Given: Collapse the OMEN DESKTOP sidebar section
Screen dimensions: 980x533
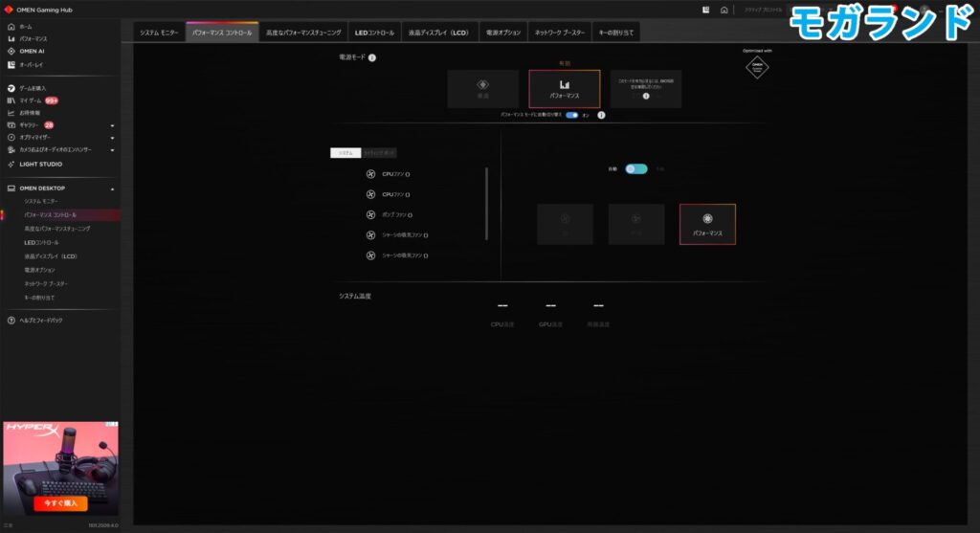Looking at the screenshot, I should click(112, 189).
